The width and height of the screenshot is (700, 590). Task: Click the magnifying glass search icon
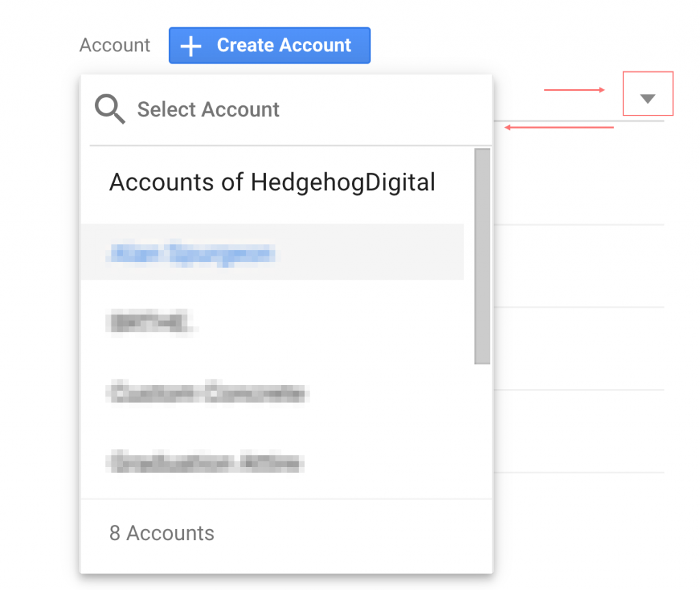(109, 109)
